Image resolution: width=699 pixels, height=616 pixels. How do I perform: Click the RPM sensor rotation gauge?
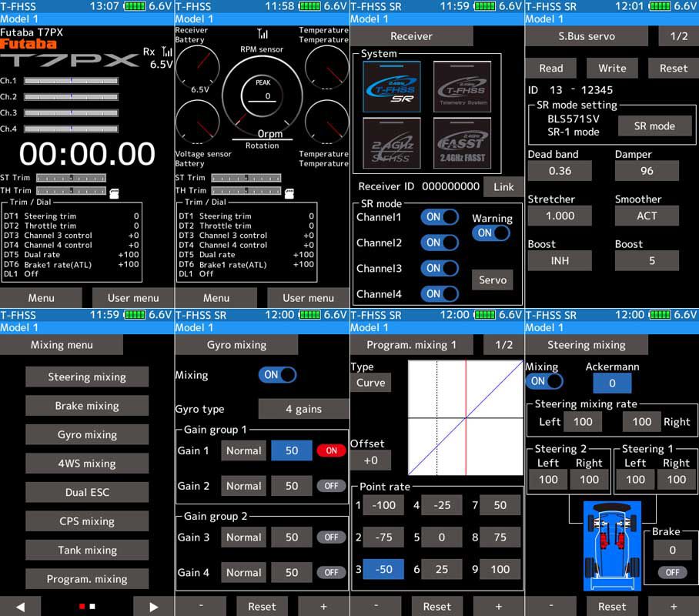coord(262,96)
